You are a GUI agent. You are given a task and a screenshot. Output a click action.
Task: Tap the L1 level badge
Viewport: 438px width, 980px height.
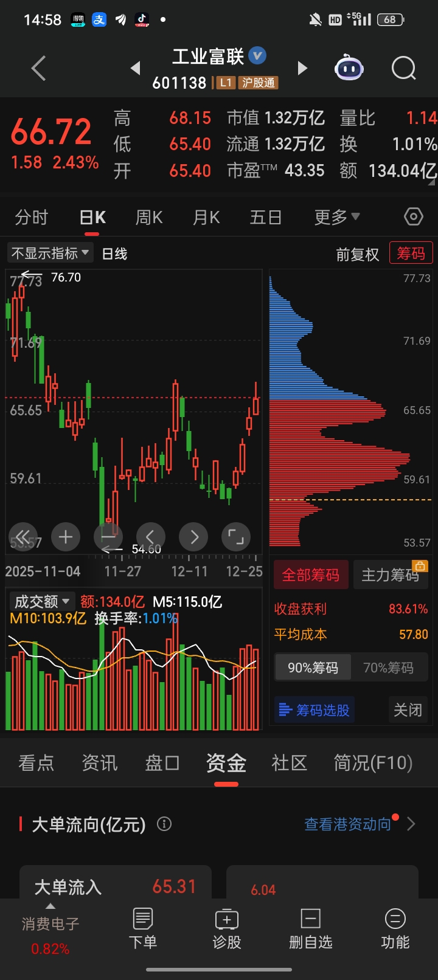click(x=226, y=83)
